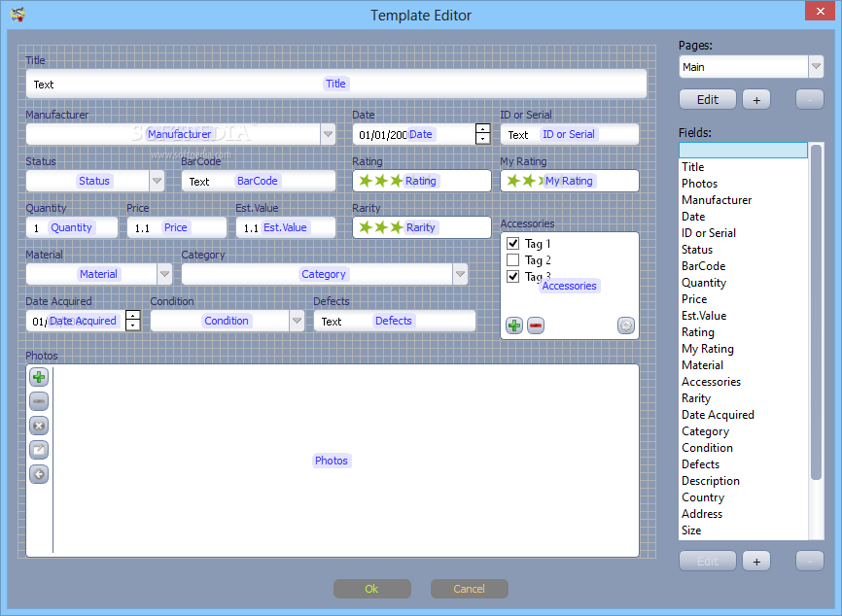This screenshot has width=842, height=616.
Task: Check the Tag 2 checkbox
Action: [x=512, y=259]
